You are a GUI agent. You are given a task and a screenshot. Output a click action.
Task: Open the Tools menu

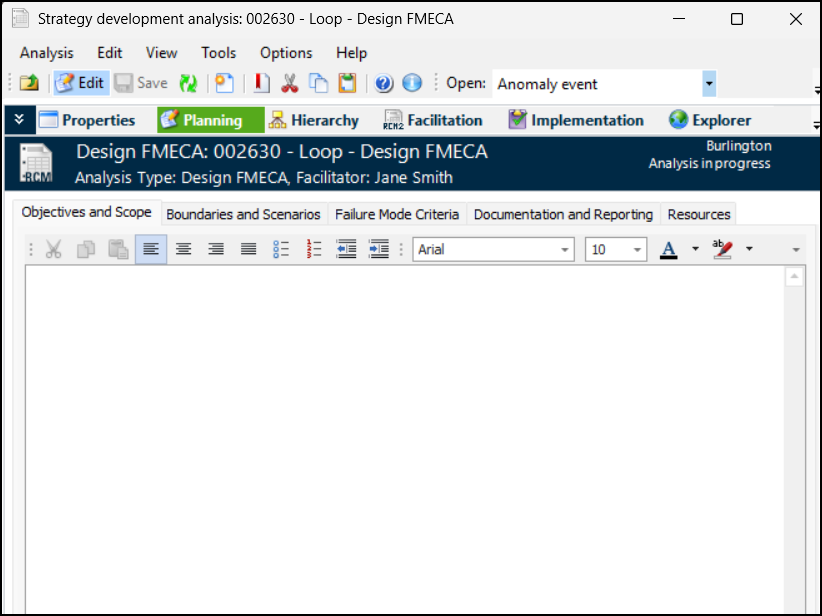tap(219, 53)
